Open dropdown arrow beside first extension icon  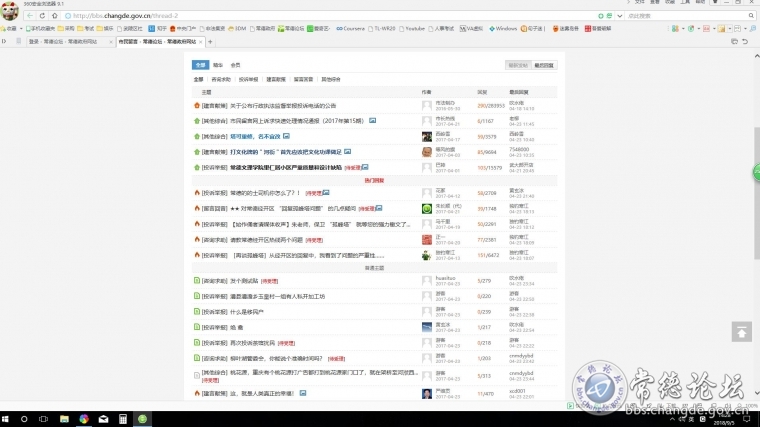(x=683, y=29)
